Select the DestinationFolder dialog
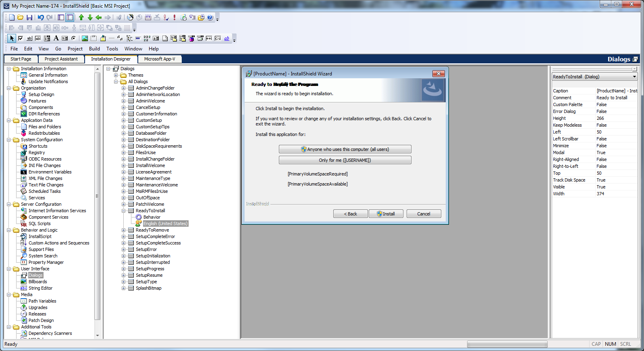The width and height of the screenshot is (644, 351). pyautogui.click(x=153, y=140)
